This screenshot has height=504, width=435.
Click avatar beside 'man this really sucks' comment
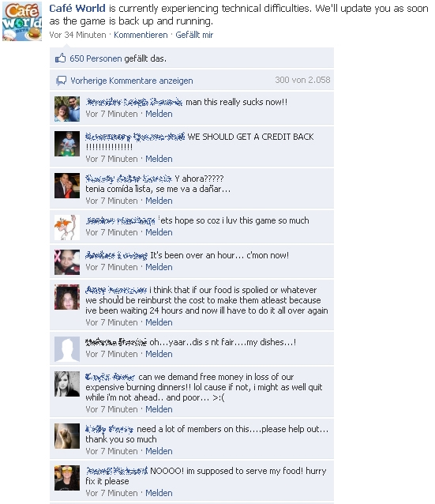pyautogui.click(x=67, y=109)
